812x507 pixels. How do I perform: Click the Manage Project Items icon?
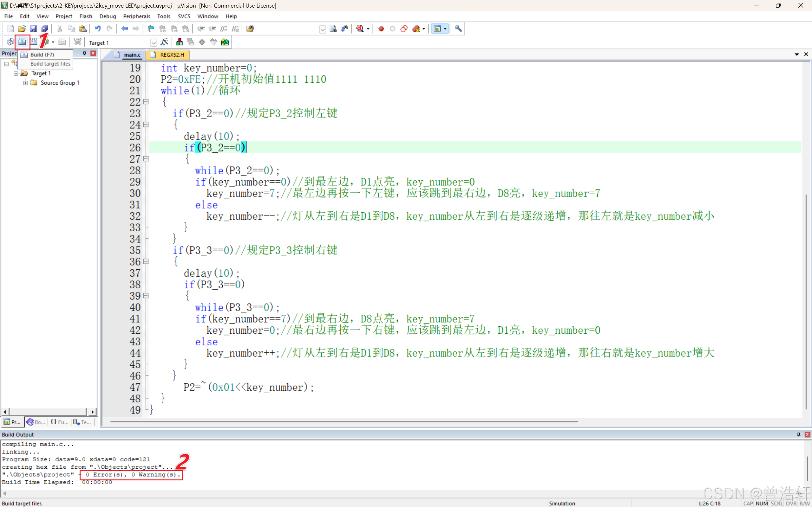tap(179, 42)
